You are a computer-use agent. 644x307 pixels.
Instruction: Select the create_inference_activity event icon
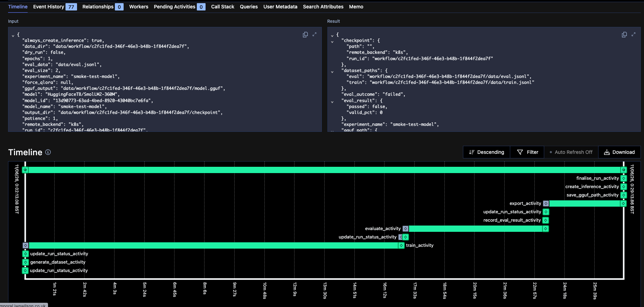pos(624,187)
